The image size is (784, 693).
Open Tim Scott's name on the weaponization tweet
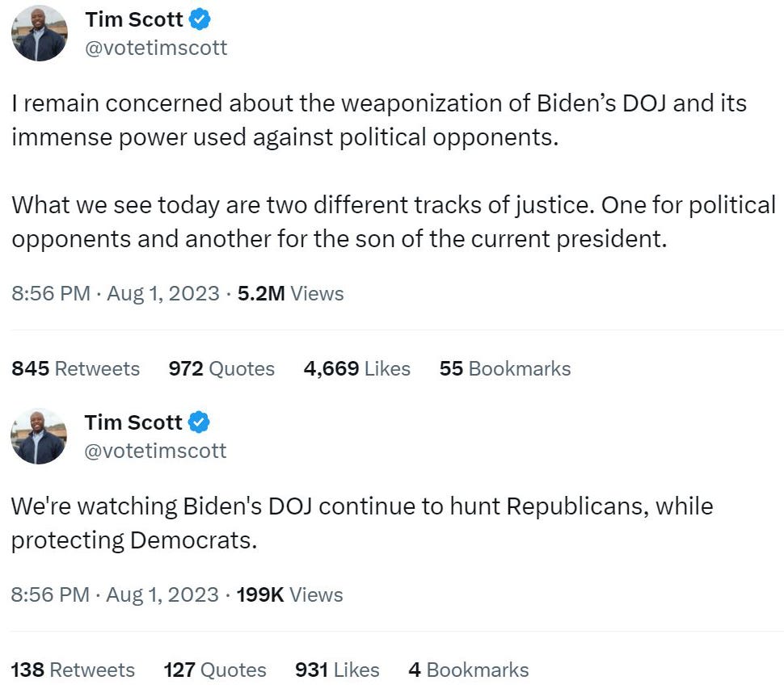[133, 19]
